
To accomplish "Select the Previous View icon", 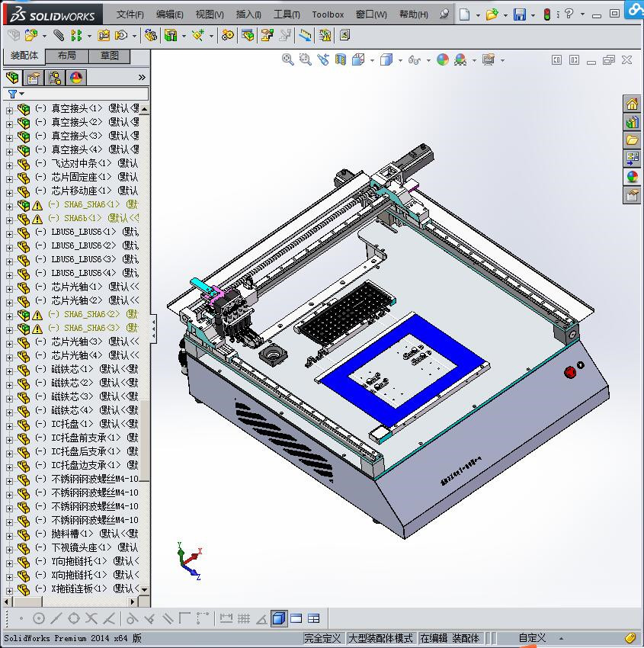I will (323, 60).
